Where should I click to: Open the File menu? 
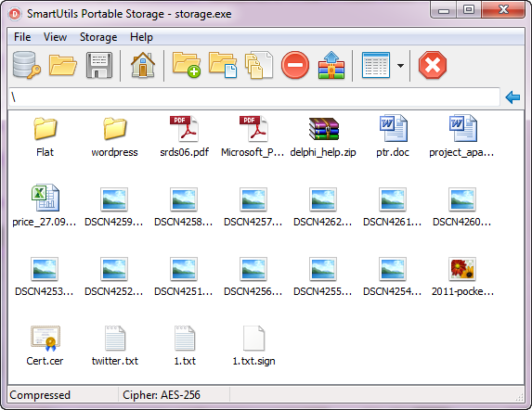tap(22, 37)
